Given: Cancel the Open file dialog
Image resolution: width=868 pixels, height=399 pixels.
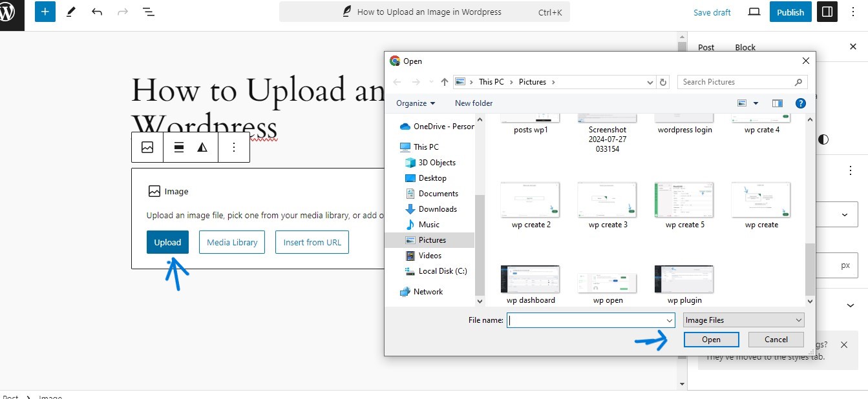Looking at the screenshot, I should tap(776, 340).
